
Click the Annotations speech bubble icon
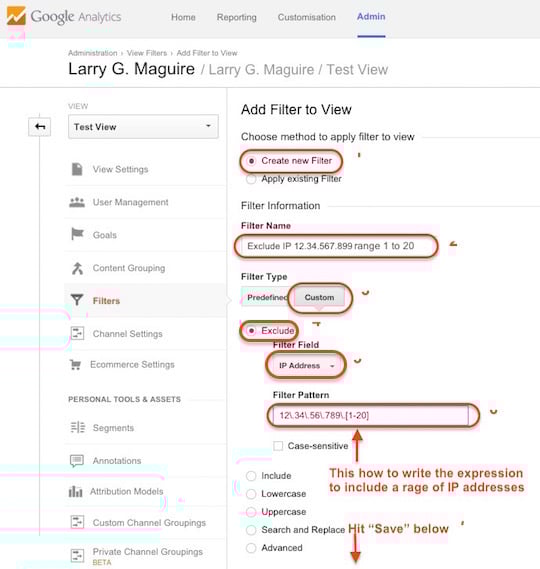click(x=77, y=460)
